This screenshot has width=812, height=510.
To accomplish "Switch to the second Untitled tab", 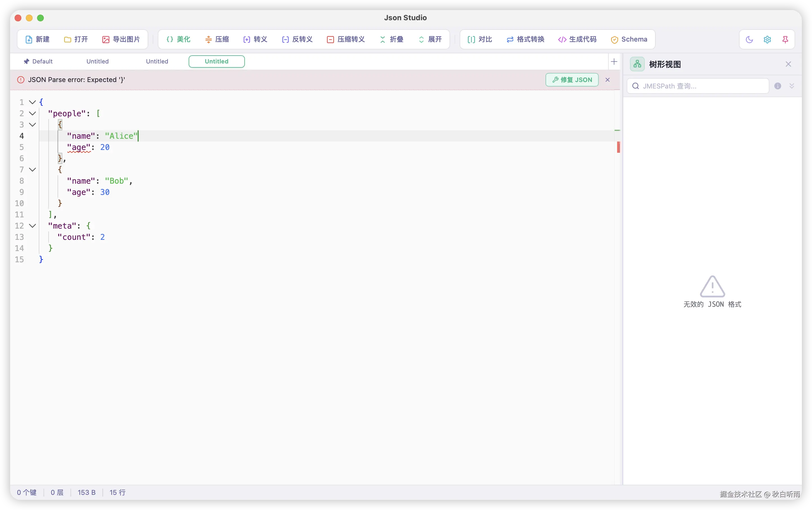I will [157, 62].
